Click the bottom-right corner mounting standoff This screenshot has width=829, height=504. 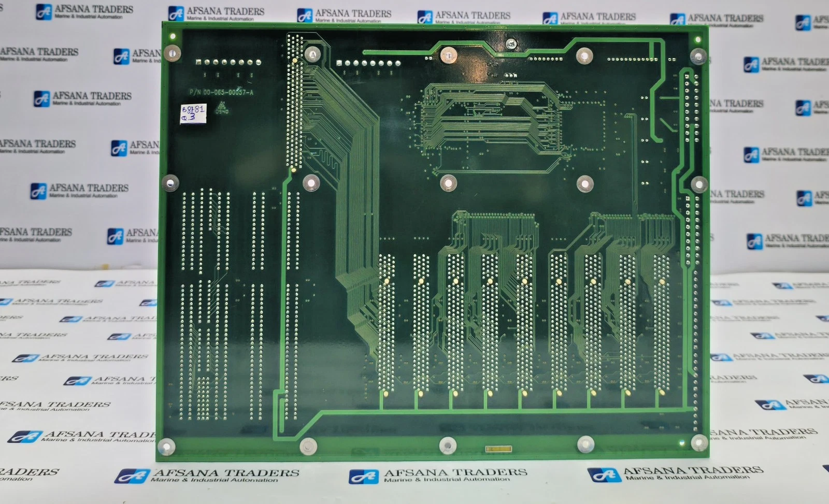click(698, 443)
